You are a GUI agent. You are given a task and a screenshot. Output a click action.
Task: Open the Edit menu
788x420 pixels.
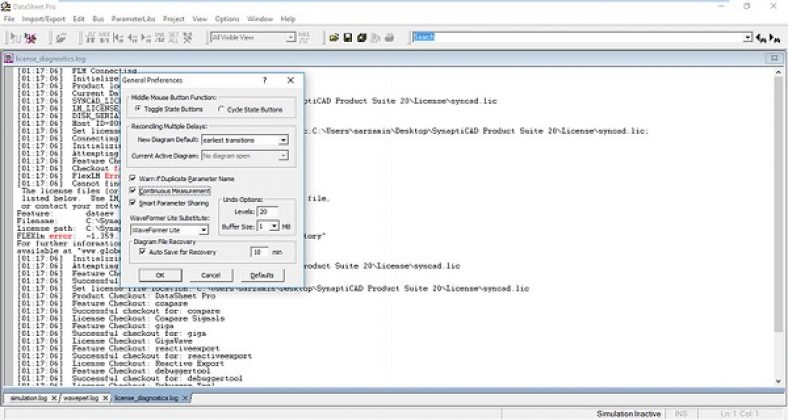point(79,19)
